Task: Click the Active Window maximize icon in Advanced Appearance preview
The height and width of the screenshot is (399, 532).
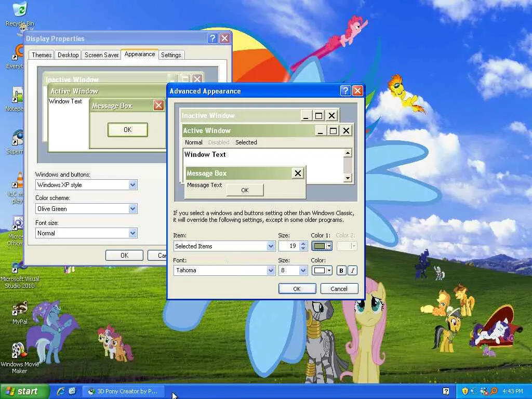Action: tap(333, 130)
